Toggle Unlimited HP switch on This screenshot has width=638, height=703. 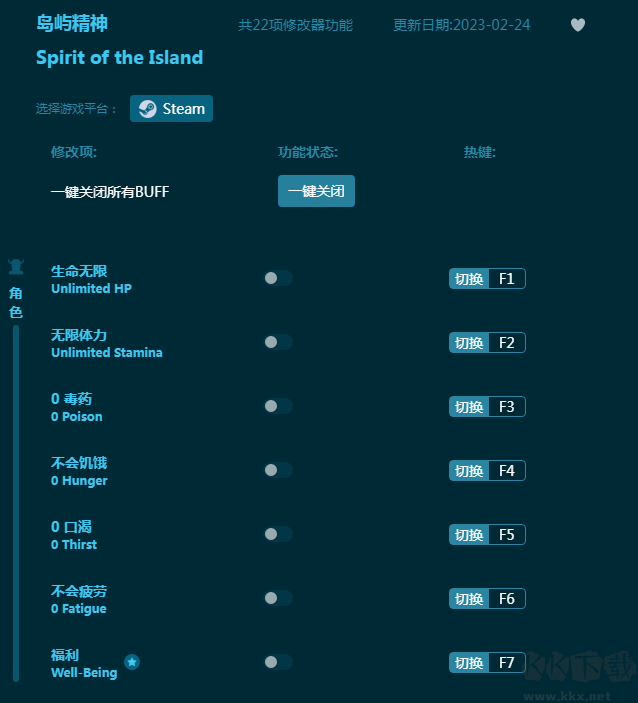pyautogui.click(x=278, y=278)
